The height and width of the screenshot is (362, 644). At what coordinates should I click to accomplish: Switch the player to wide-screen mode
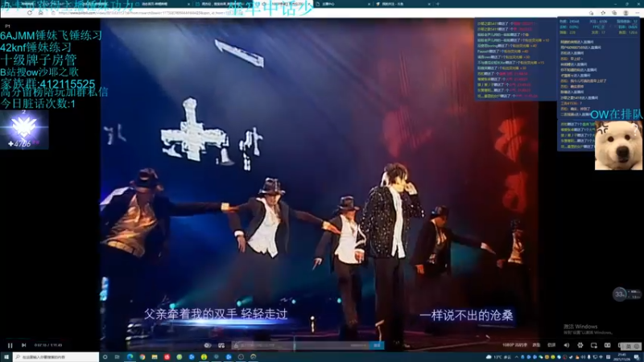608,345
